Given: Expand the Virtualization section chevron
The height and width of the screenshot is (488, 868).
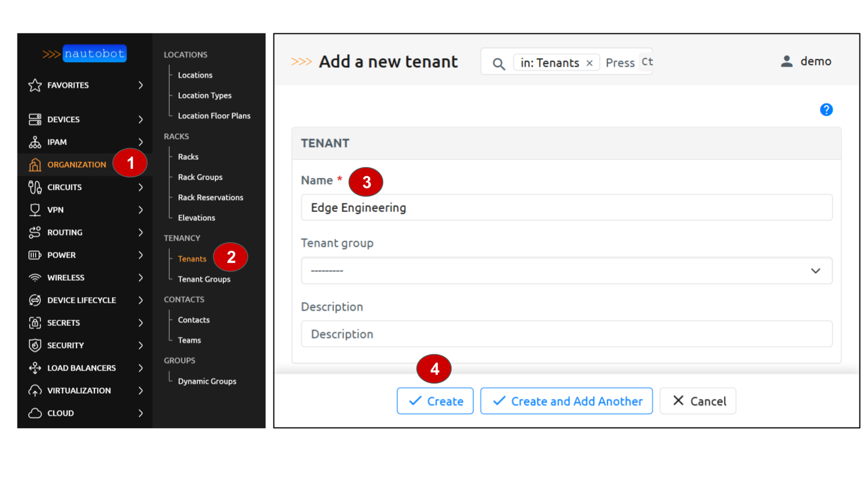Looking at the screenshot, I should (x=141, y=390).
